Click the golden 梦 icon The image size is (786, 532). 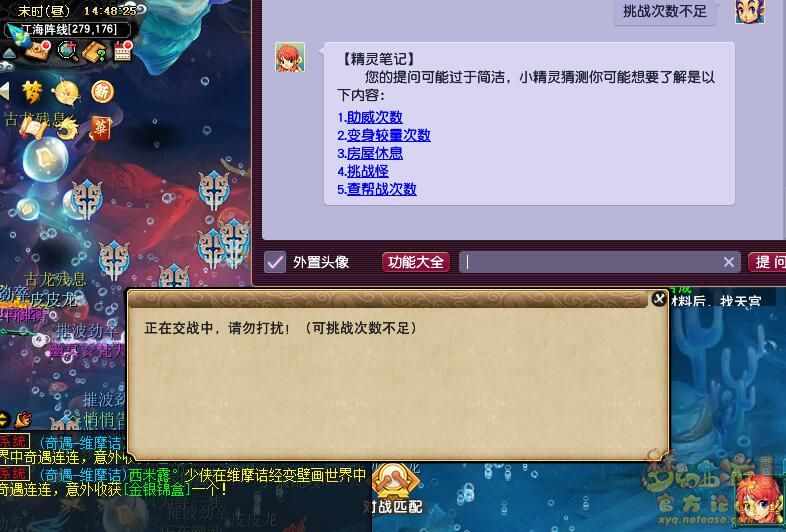click(x=32, y=92)
